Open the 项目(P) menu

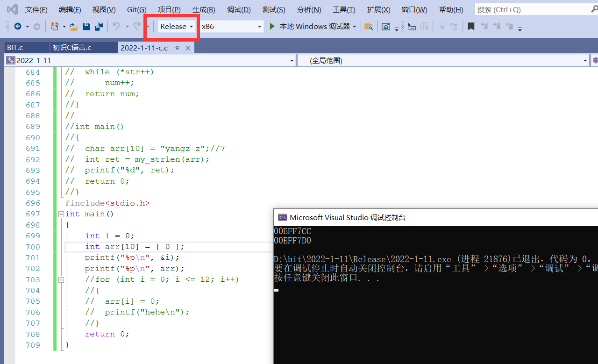(x=169, y=10)
